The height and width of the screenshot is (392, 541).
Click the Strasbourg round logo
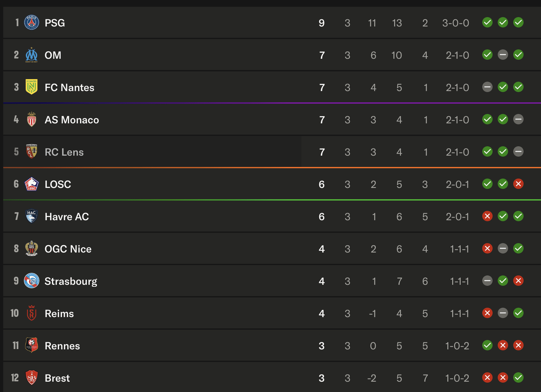[x=32, y=281]
